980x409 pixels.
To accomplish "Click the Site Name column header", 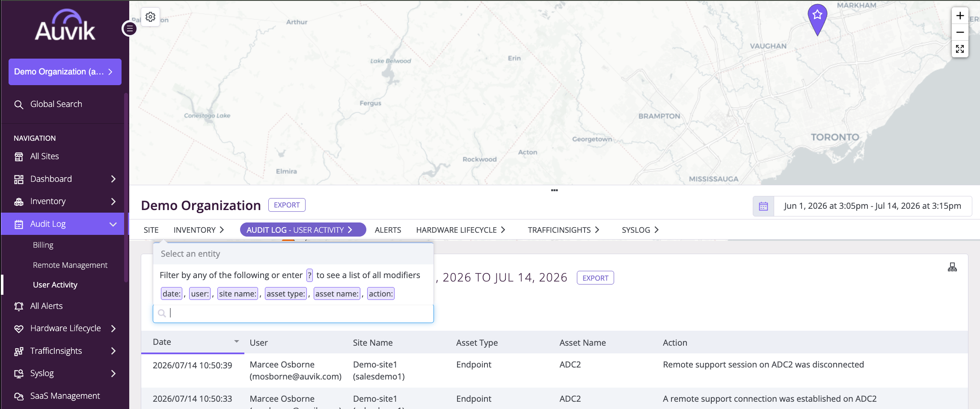I will 372,342.
